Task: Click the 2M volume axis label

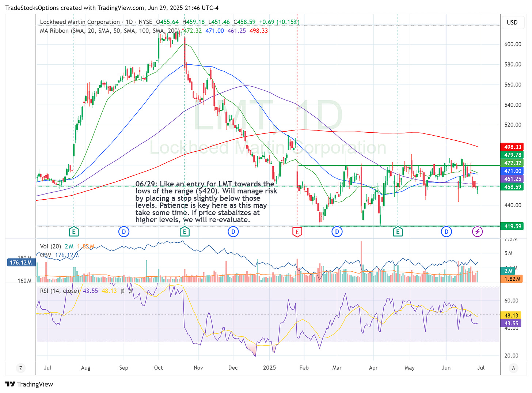Action: pyautogui.click(x=508, y=271)
